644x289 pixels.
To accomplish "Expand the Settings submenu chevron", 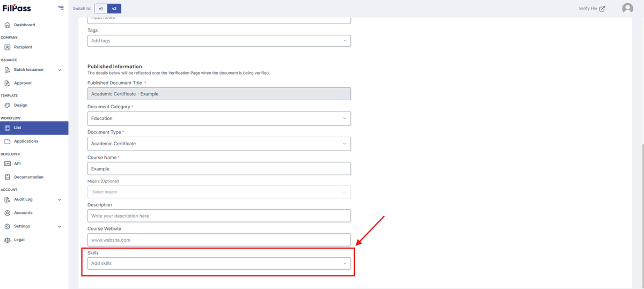I will [x=60, y=226].
